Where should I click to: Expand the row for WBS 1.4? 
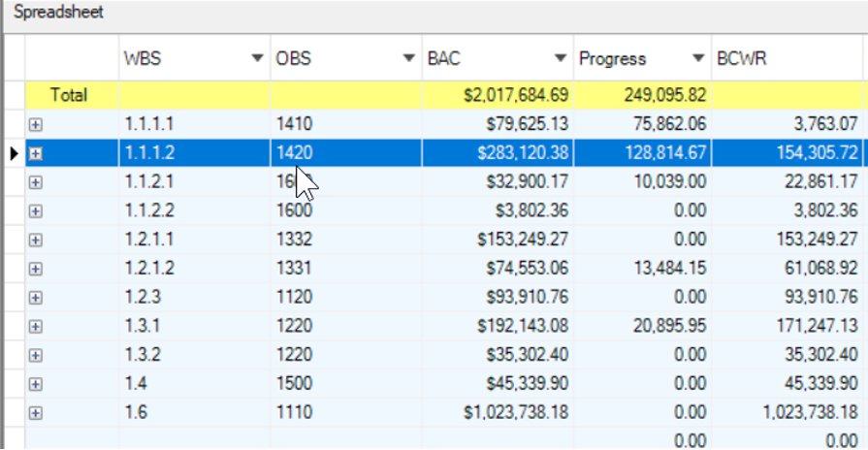[x=36, y=384]
